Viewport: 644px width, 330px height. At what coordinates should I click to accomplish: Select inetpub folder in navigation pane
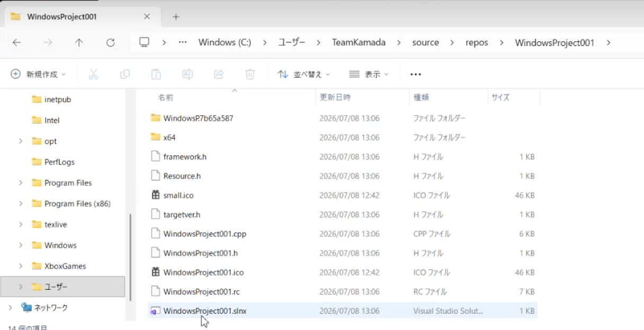(58, 99)
